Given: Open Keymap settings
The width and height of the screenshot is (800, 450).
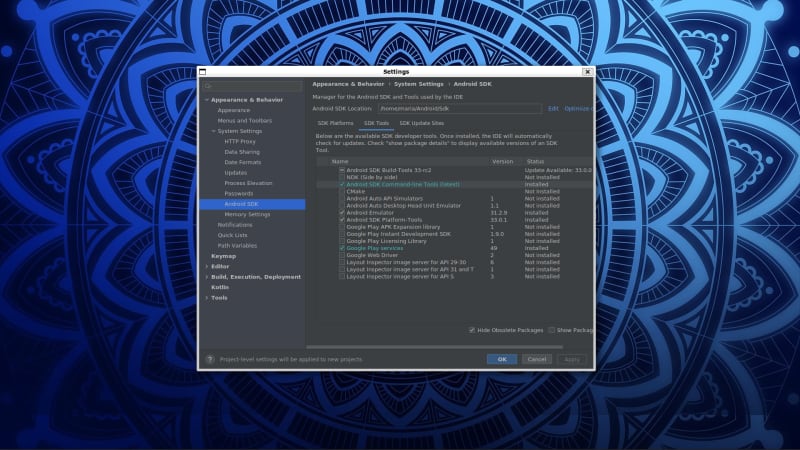Looking at the screenshot, I should (223, 256).
